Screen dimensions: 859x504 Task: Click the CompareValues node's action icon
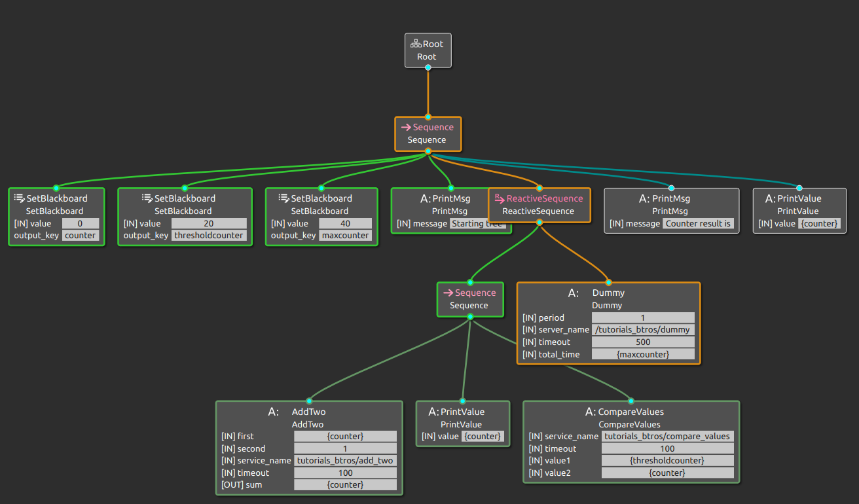pyautogui.click(x=591, y=412)
